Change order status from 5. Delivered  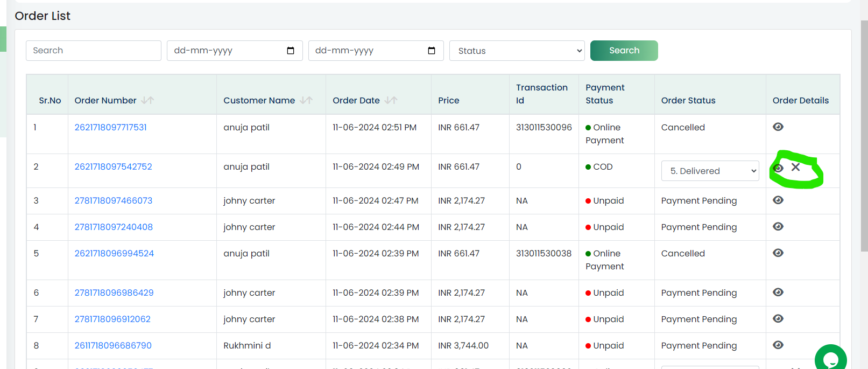click(710, 171)
